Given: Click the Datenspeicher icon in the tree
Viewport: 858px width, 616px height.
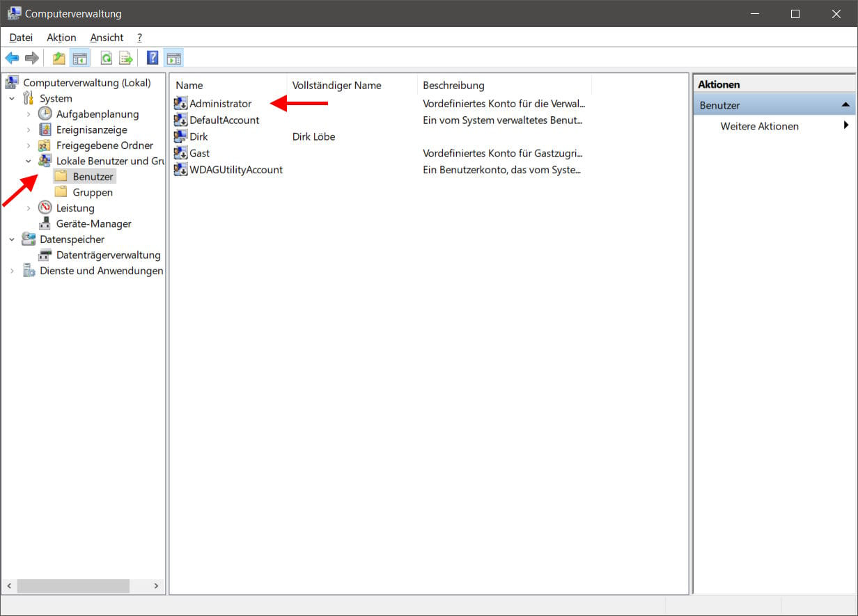Looking at the screenshot, I should [29, 239].
